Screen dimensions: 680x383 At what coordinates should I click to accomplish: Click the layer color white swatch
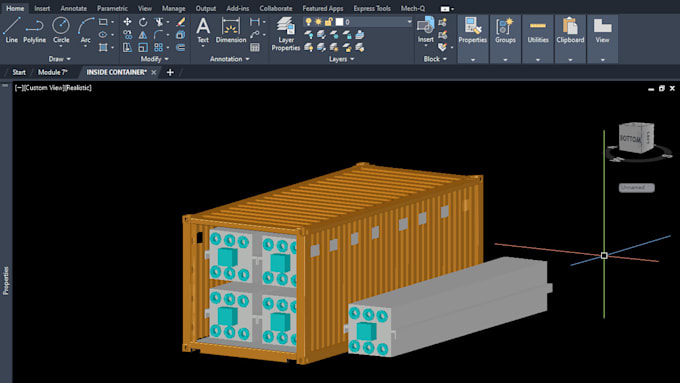tap(339, 22)
